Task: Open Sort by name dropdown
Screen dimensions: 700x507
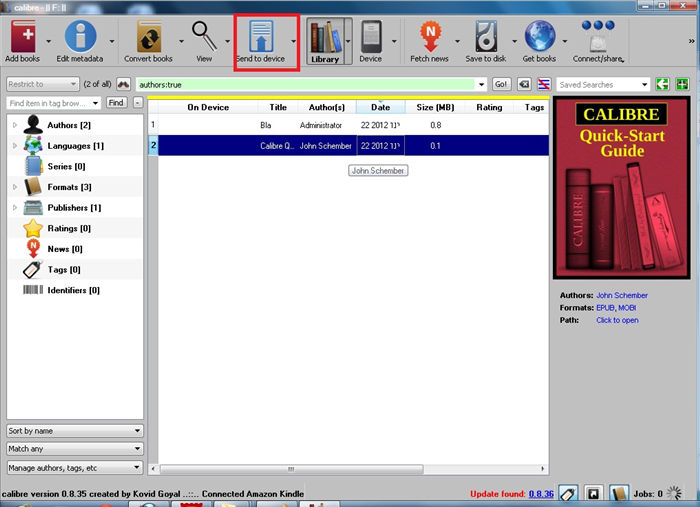Action: (x=75, y=431)
